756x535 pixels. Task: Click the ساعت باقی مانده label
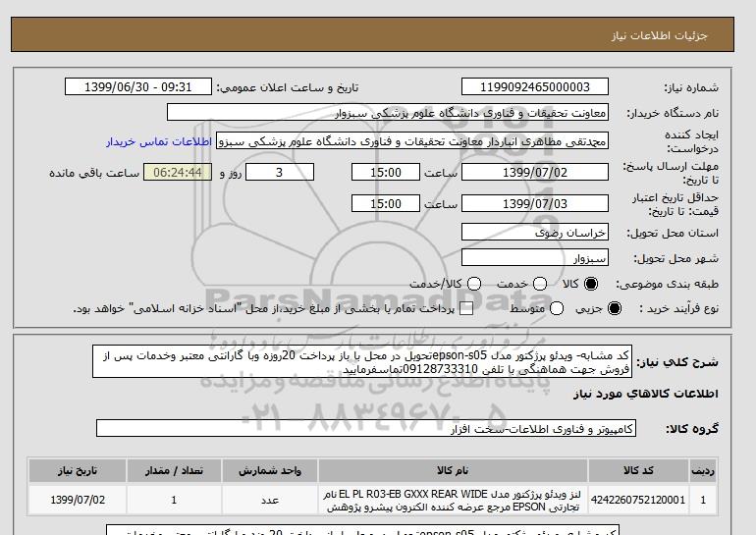(94, 173)
